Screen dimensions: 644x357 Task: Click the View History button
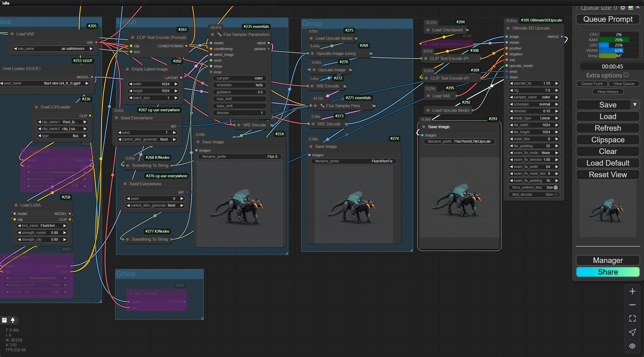pos(608,92)
